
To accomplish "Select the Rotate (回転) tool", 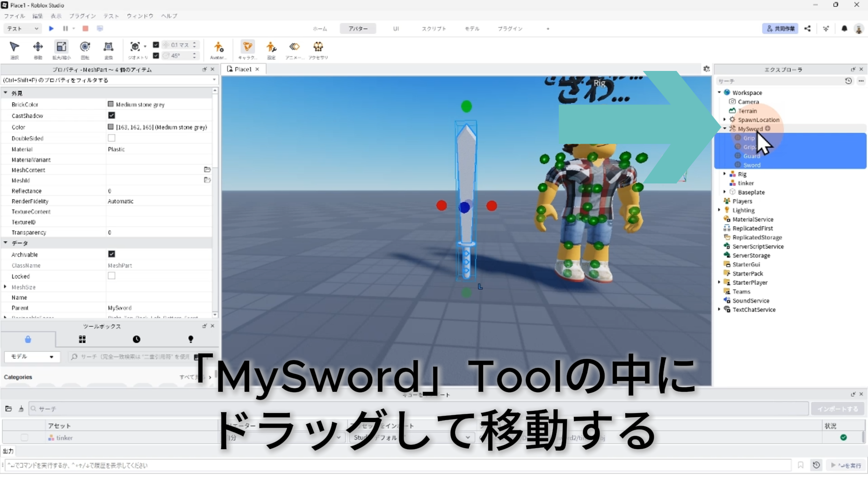I will tap(85, 47).
